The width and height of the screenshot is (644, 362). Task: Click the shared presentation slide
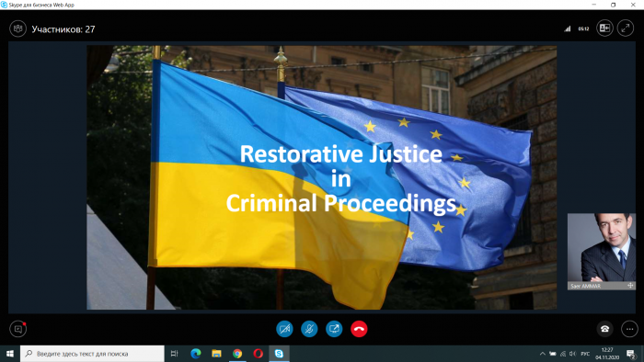coord(322,177)
